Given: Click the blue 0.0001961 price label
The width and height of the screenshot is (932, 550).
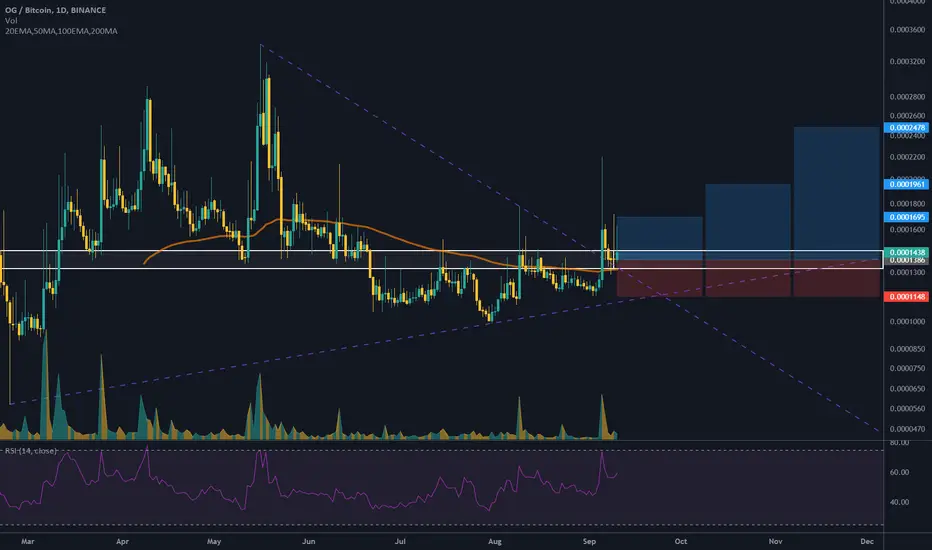Looking at the screenshot, I should click(x=906, y=184).
